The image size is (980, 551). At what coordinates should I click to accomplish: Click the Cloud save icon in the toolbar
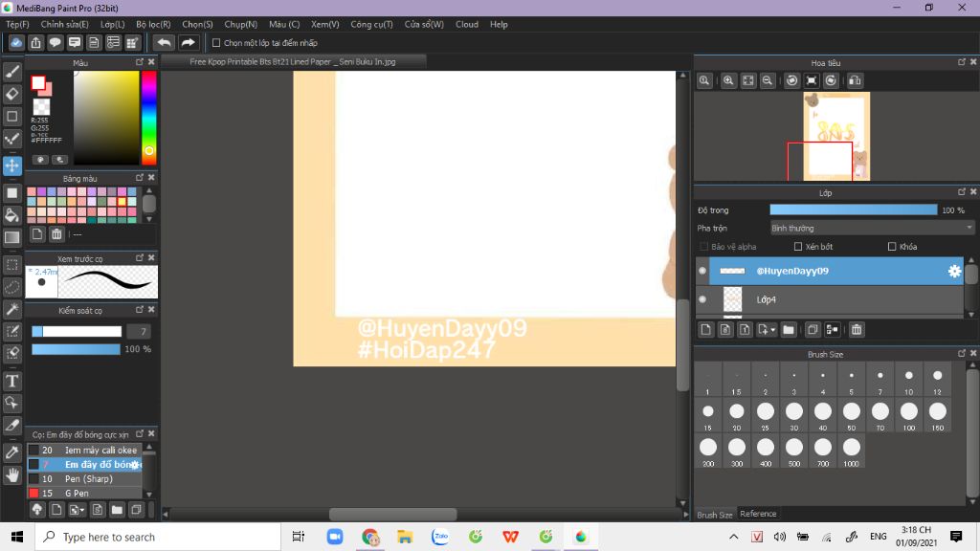click(x=16, y=42)
